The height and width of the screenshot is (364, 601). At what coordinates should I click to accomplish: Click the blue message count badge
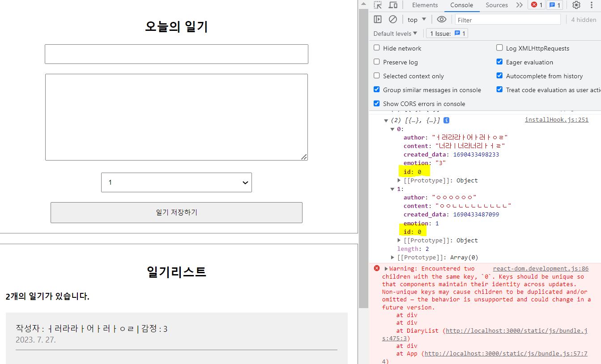pyautogui.click(x=555, y=5)
